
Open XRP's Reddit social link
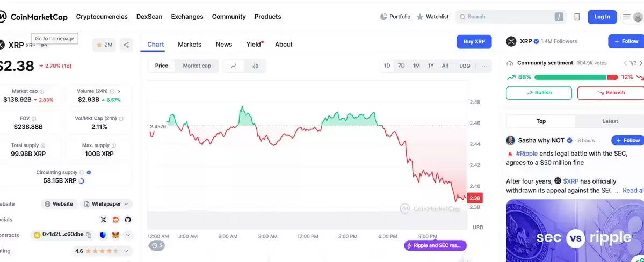click(x=115, y=220)
